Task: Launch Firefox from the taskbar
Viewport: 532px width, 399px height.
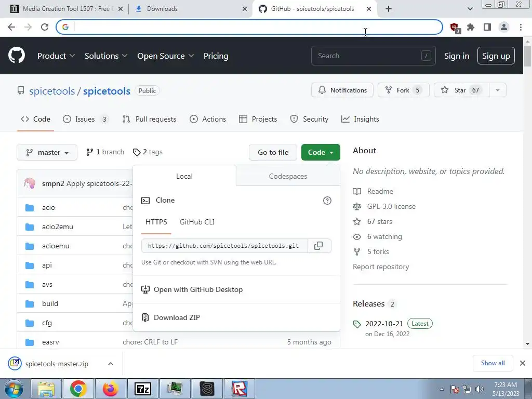Action: pyautogui.click(x=111, y=389)
